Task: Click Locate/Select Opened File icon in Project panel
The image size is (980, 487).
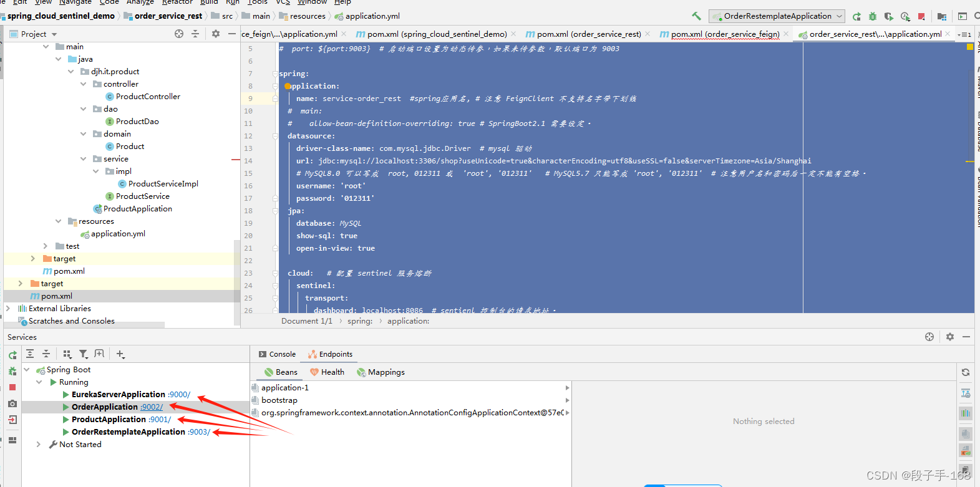Action: click(x=179, y=34)
